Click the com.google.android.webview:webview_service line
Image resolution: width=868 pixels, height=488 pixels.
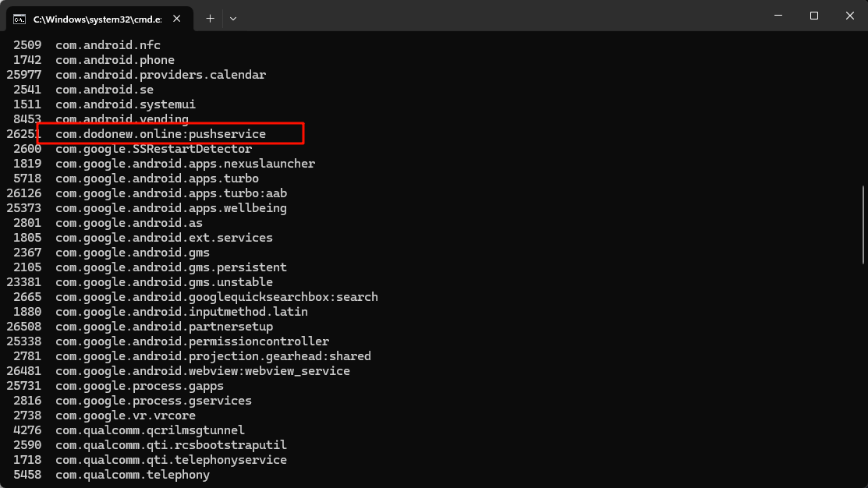coord(202,371)
